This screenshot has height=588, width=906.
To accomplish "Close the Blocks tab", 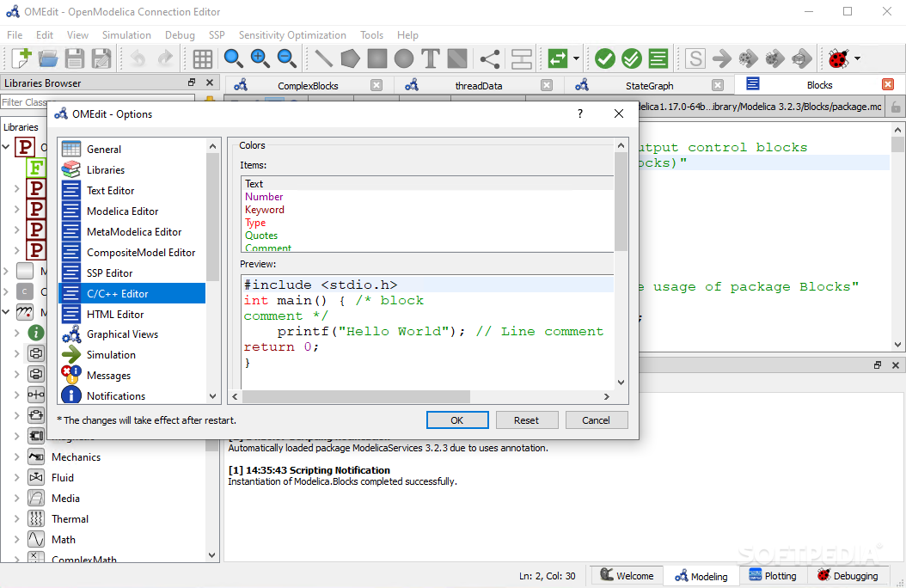I will [888, 85].
